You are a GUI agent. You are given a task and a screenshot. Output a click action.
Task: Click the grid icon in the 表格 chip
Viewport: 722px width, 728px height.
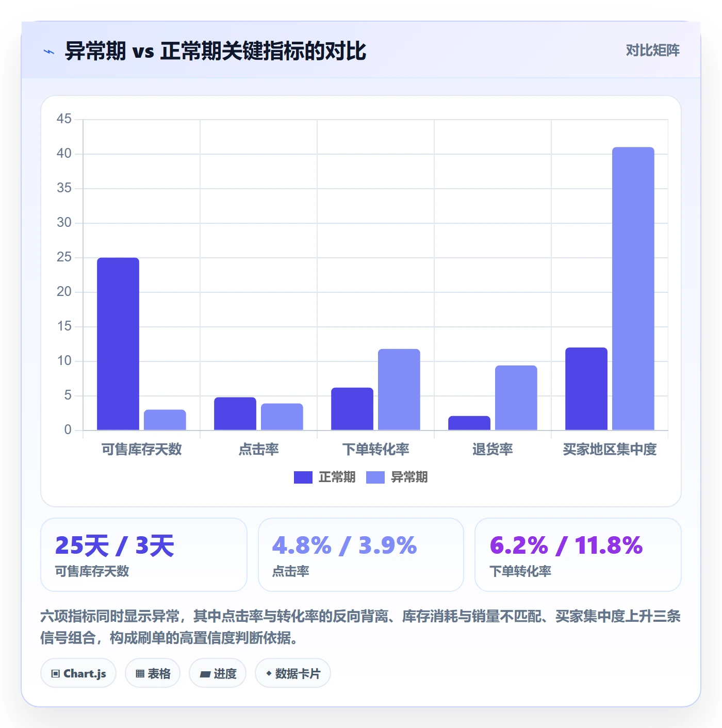click(140, 674)
